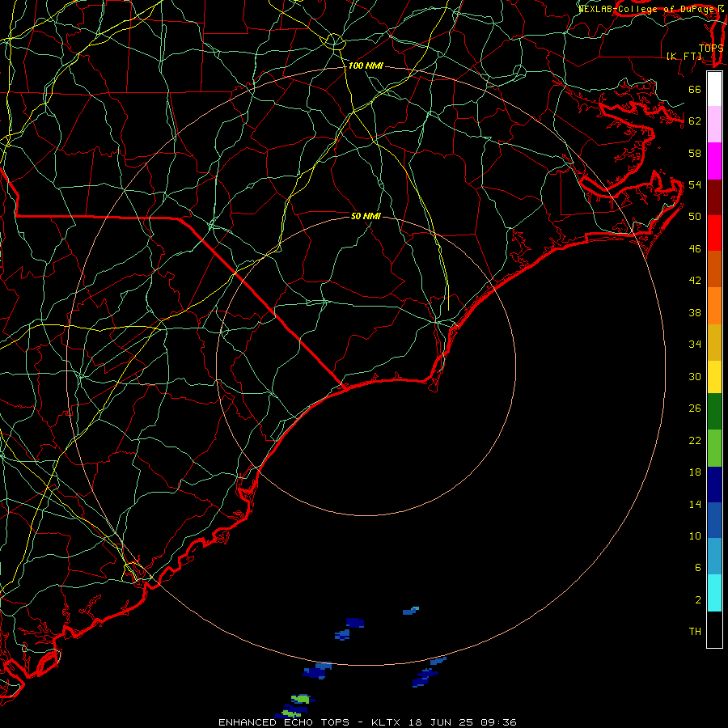728x728 pixels.
Task: Click the 'TOPS' legend title
Action: [711, 49]
